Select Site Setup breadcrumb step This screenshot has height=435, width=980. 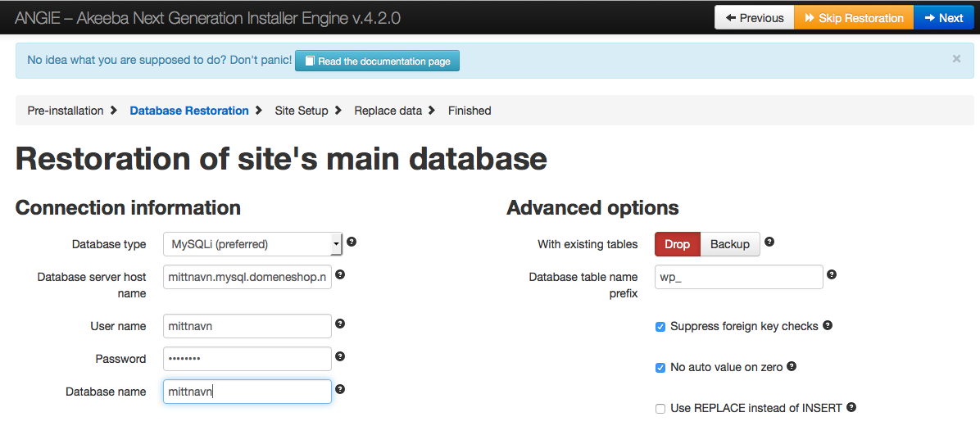coord(302,111)
